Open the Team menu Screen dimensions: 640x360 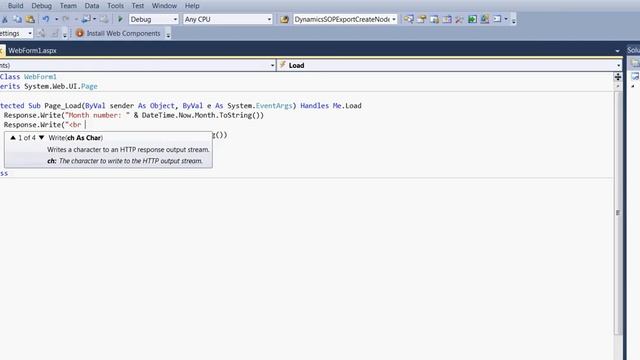click(x=68, y=6)
